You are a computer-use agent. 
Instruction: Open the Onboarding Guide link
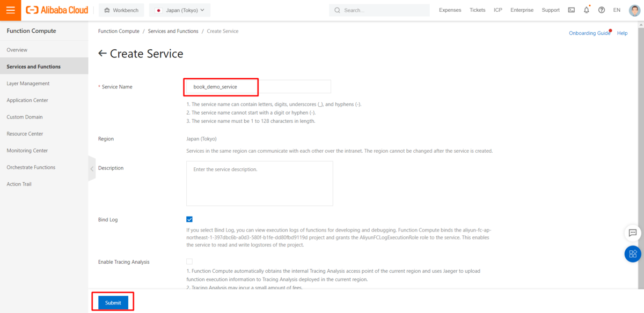pos(589,33)
